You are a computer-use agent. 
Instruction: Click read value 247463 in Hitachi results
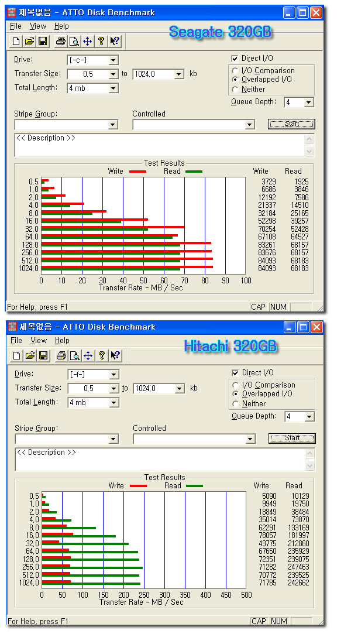tap(298, 567)
